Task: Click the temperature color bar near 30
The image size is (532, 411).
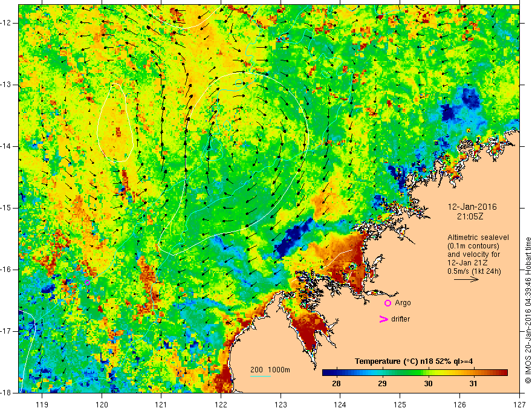Action: (428, 373)
